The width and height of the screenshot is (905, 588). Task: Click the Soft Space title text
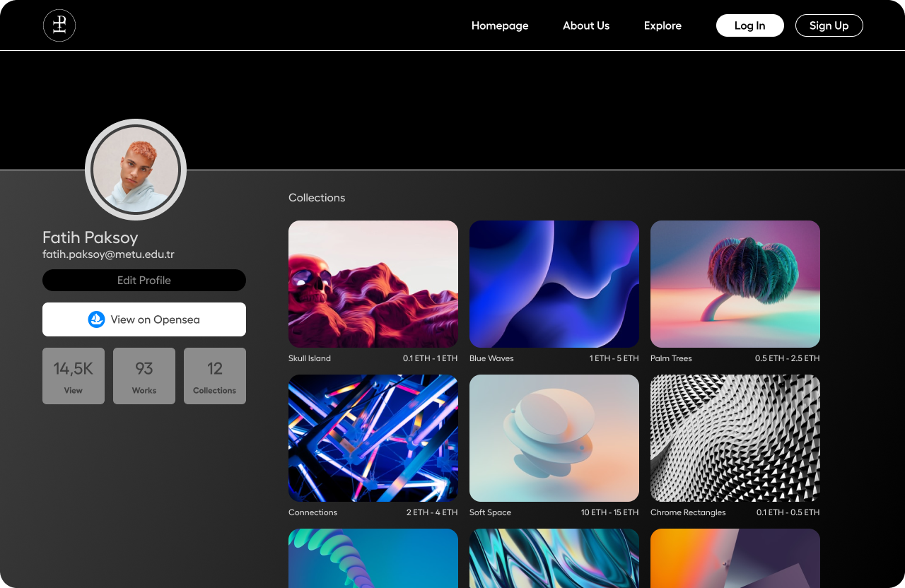click(490, 512)
